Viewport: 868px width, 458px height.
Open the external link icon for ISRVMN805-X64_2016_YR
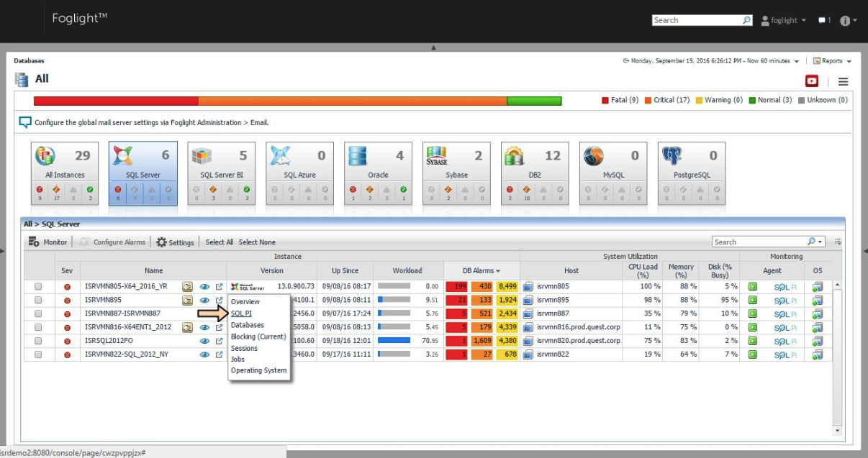(x=220, y=287)
